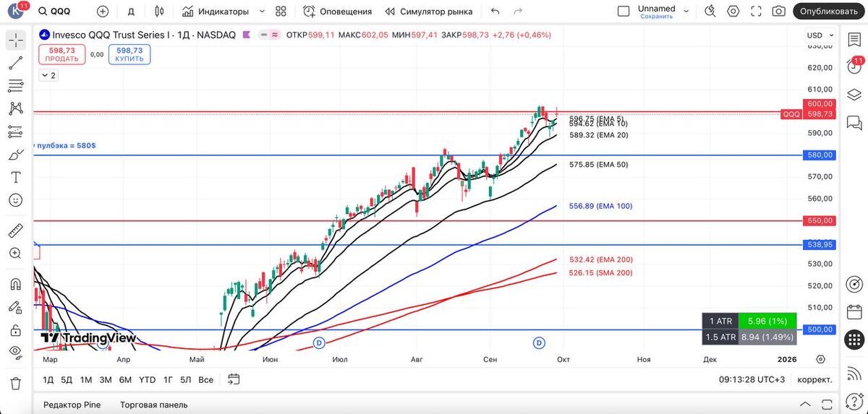Open the forecasting and measurement tools
The width and height of the screenshot is (868, 414).
pos(16,131)
